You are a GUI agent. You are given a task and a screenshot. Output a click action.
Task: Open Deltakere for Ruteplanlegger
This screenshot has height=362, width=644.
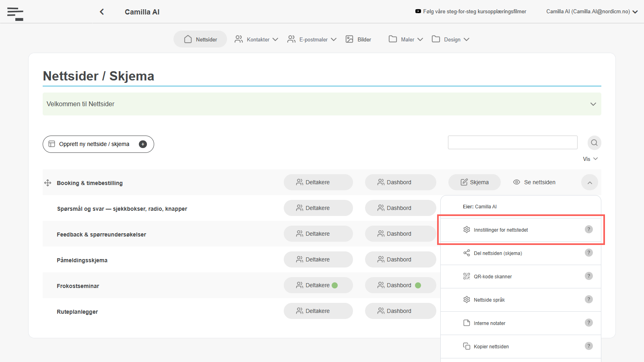[x=318, y=311]
